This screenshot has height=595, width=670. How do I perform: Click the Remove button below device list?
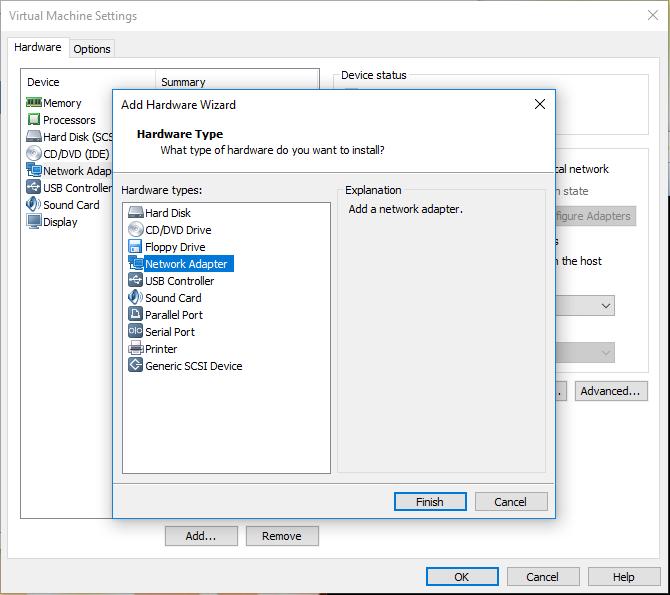[282, 536]
